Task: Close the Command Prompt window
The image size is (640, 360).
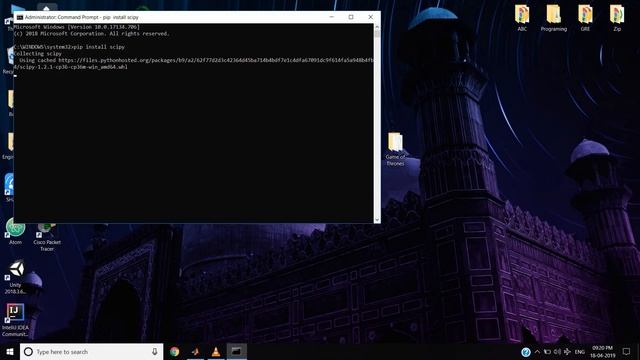Action: (x=371, y=17)
